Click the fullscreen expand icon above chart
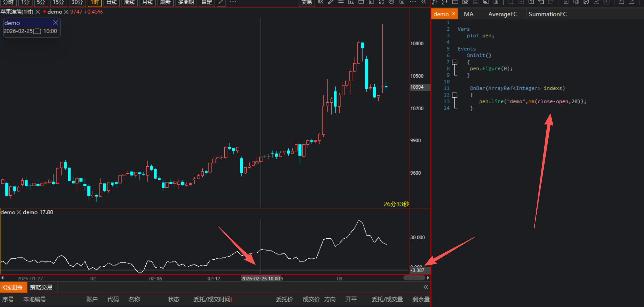 381,2
